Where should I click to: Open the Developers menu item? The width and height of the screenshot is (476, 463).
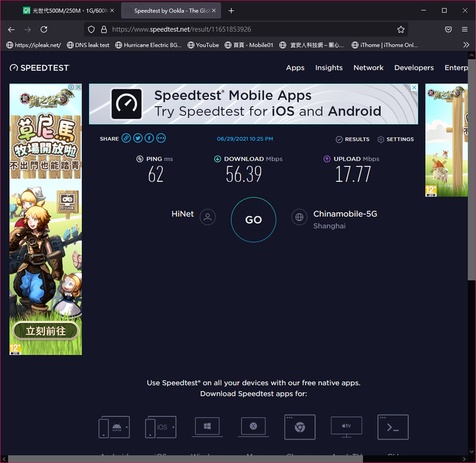(x=414, y=67)
